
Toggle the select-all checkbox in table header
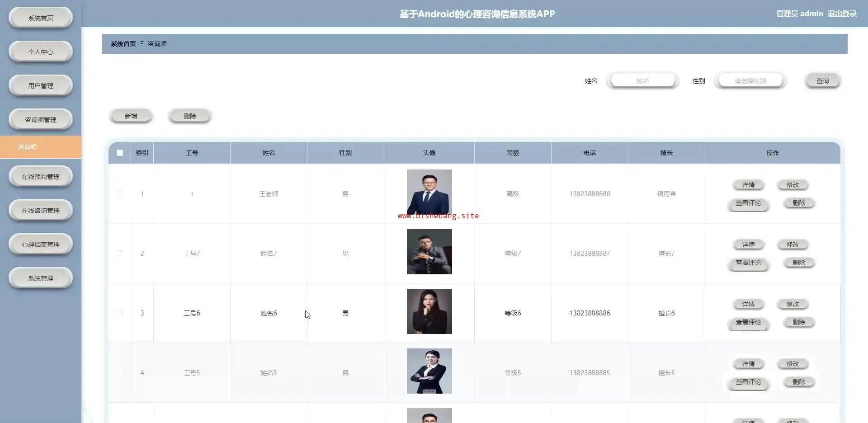[120, 153]
